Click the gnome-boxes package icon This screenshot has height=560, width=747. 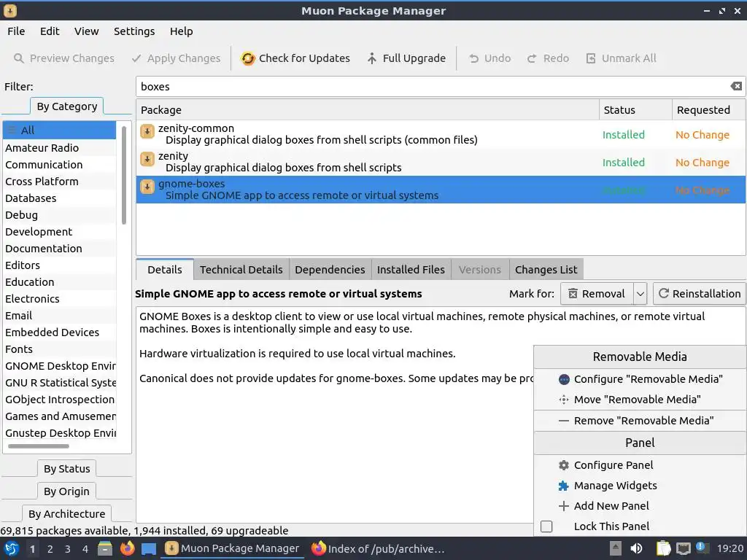click(147, 187)
